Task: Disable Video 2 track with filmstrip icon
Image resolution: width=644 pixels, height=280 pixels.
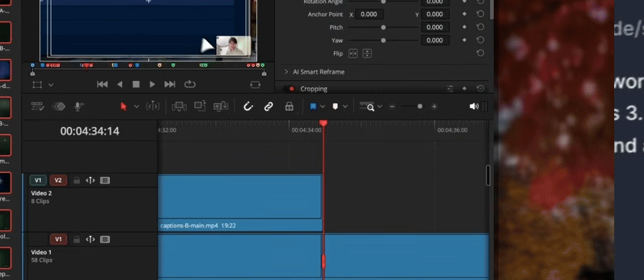Action: pyautogui.click(x=105, y=180)
